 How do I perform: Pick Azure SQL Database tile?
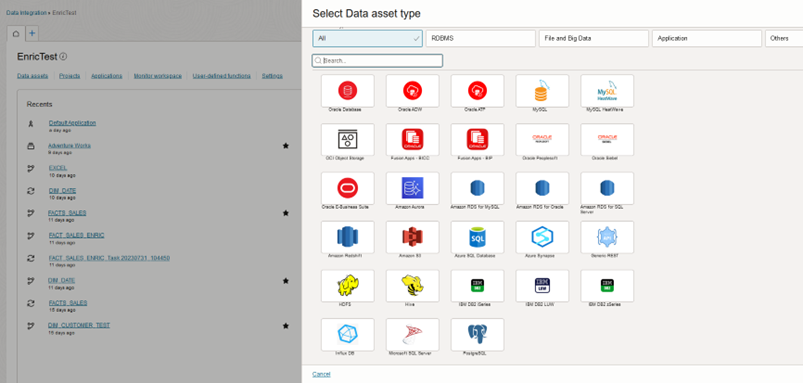(477, 237)
